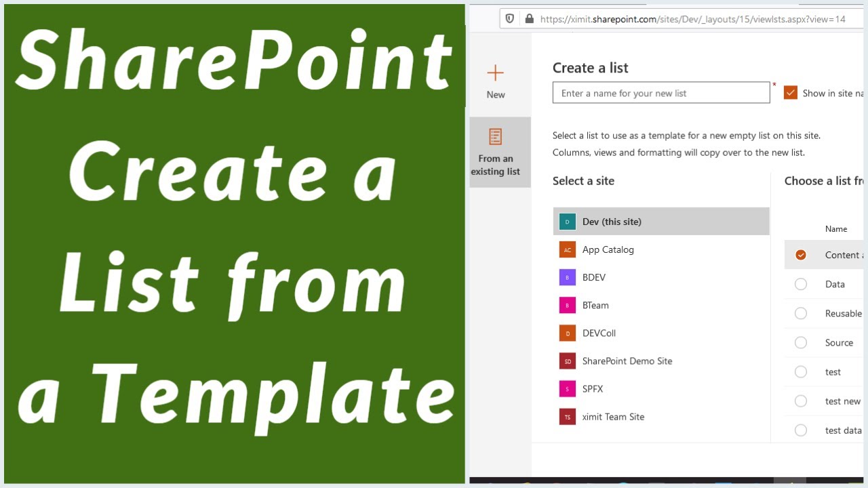Click the dark red TS site icon
This screenshot has width=868, height=488.
tap(568, 416)
